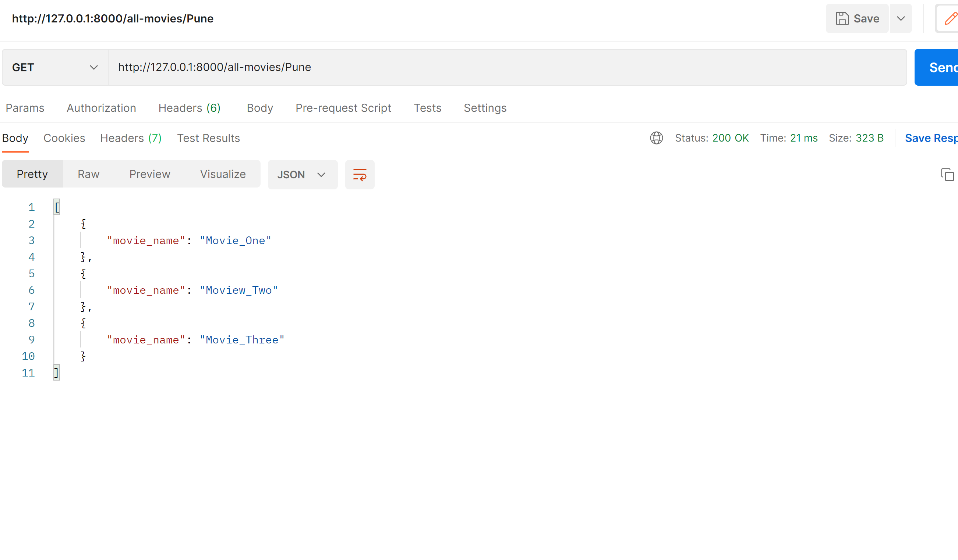Open the JSON response format dropdown
The height and width of the screenshot is (560, 958).
303,175
